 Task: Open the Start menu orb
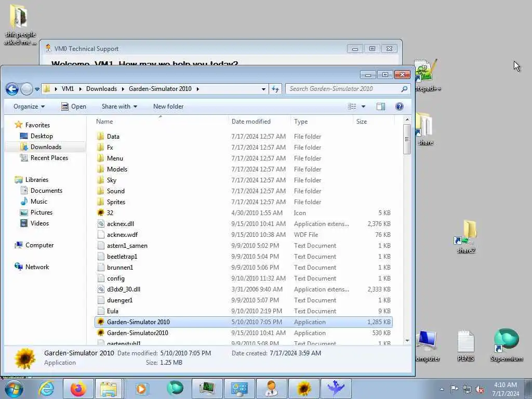tap(14, 389)
